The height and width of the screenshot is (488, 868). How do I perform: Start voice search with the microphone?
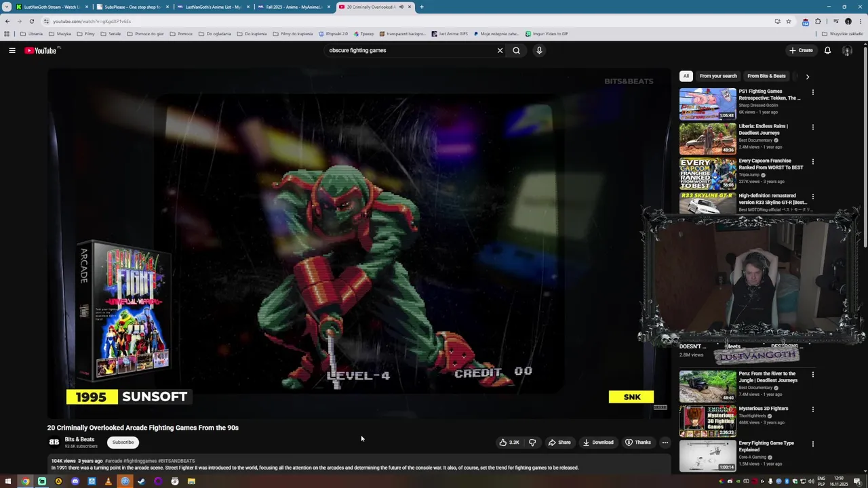click(539, 50)
